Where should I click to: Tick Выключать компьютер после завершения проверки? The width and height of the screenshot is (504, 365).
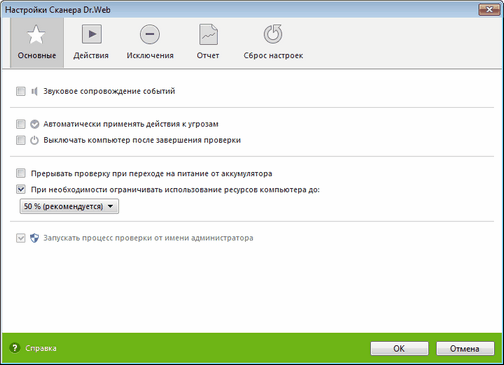point(21,140)
